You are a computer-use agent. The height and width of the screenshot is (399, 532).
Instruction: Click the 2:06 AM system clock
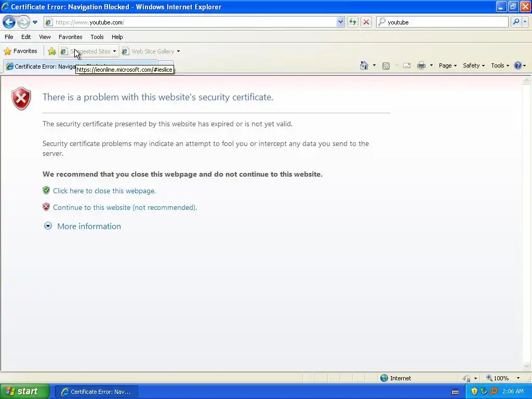(513, 392)
